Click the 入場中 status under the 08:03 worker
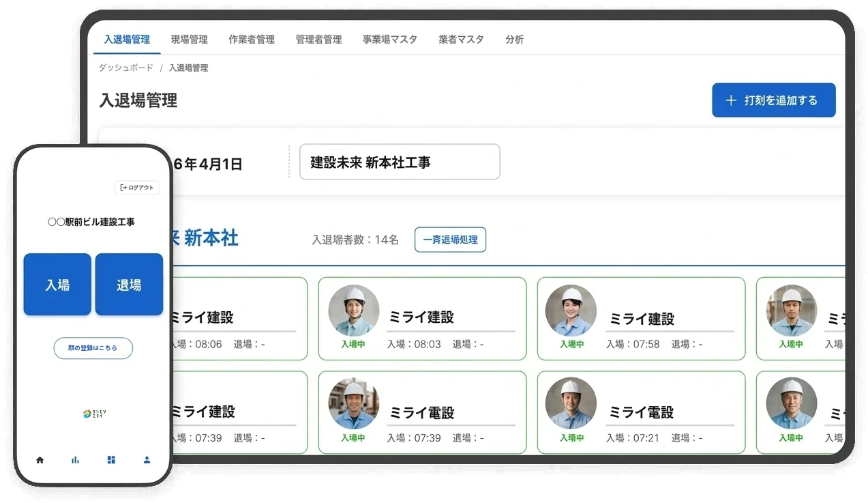The image size is (868, 503). click(353, 345)
